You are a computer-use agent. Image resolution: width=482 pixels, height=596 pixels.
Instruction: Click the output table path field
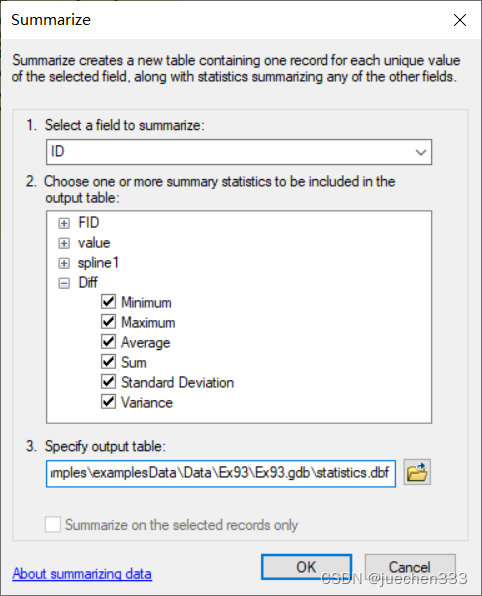(221, 473)
